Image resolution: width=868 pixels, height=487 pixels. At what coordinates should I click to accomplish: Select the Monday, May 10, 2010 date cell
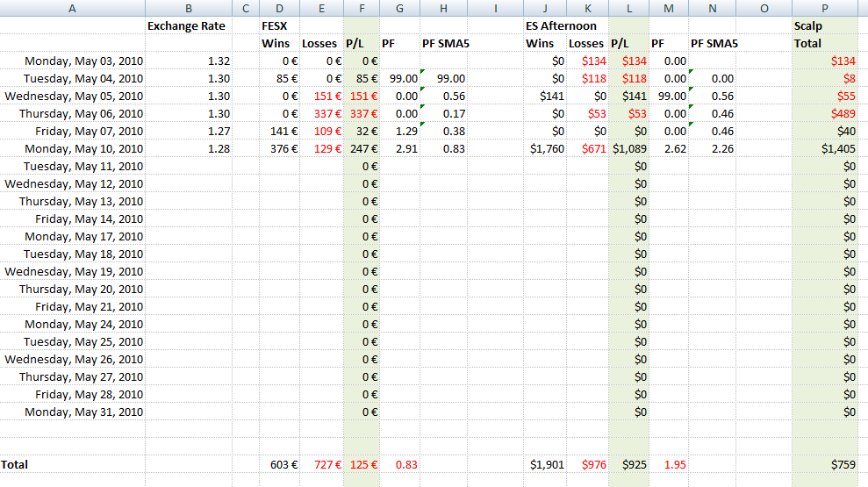click(73, 148)
